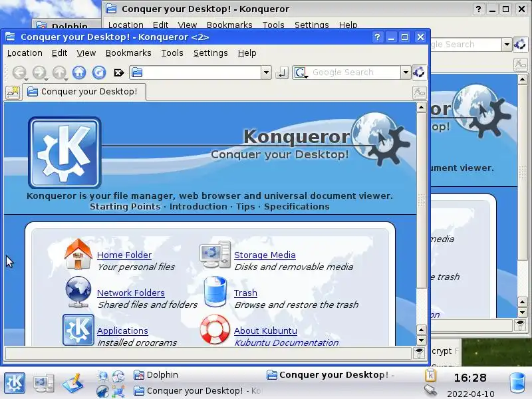Go to the Tips page link
532x399 pixels.
pos(245,207)
